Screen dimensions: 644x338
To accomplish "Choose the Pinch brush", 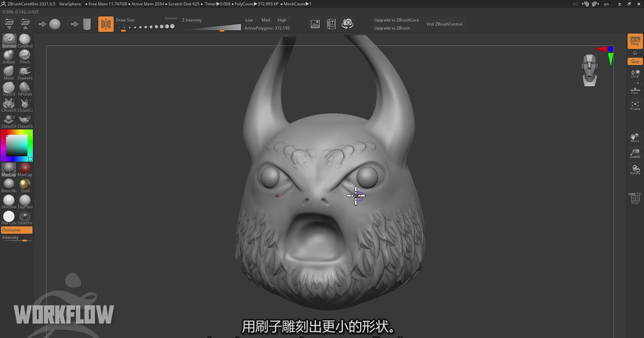I will (25, 57).
